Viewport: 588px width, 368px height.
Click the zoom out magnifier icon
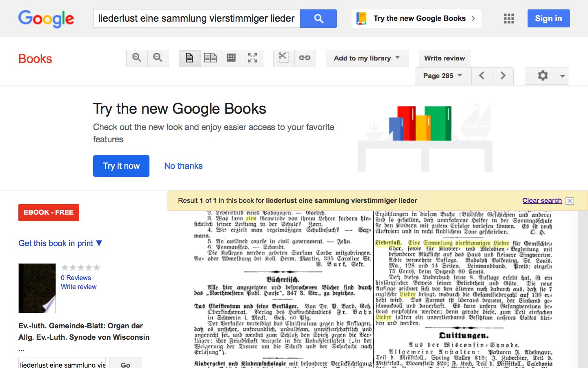[x=158, y=58]
